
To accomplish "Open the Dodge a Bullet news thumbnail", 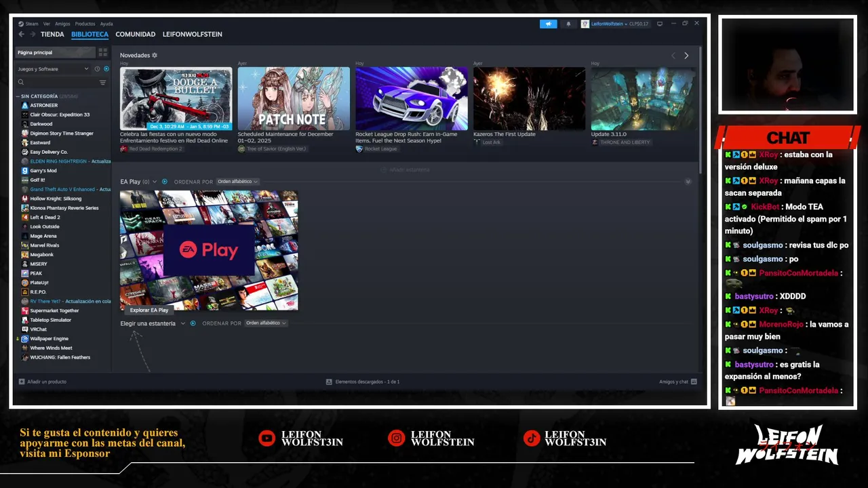I will pos(176,98).
